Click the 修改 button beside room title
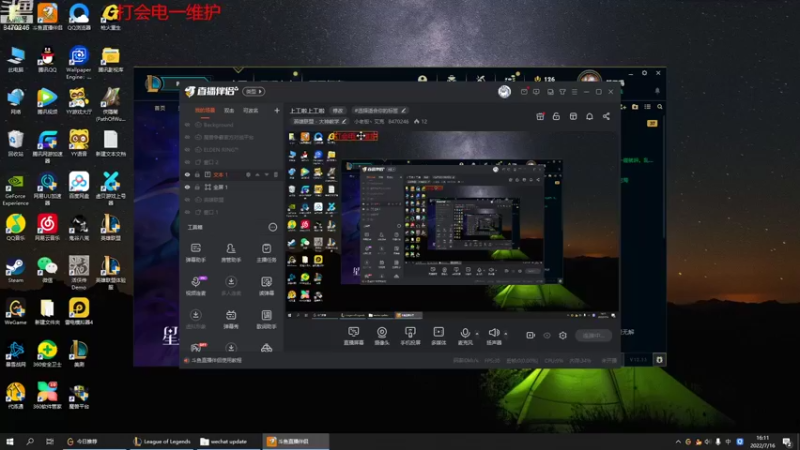This screenshot has height=450, width=800. [338, 110]
